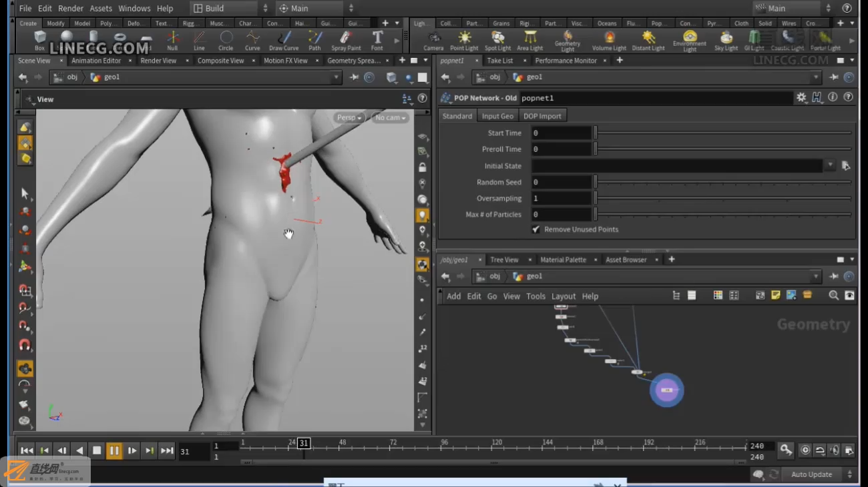Pause playback in the playbar
The height and width of the screenshot is (487, 868).
pos(114,450)
